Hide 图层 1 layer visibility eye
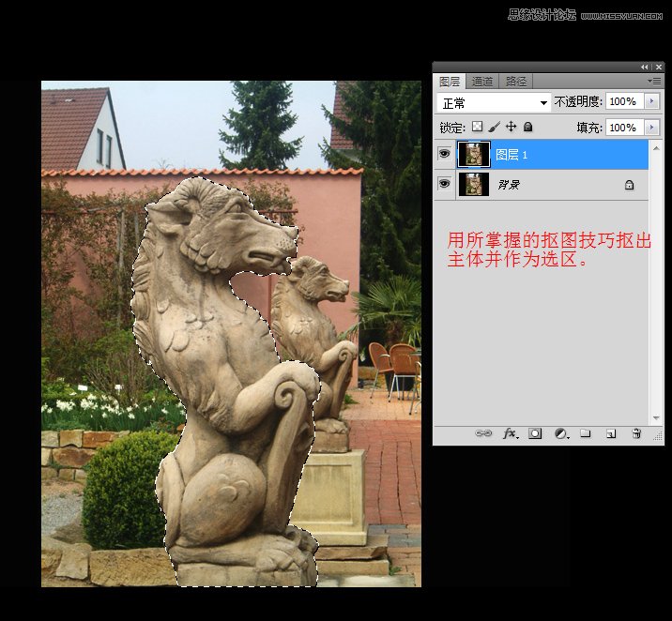 tap(445, 153)
